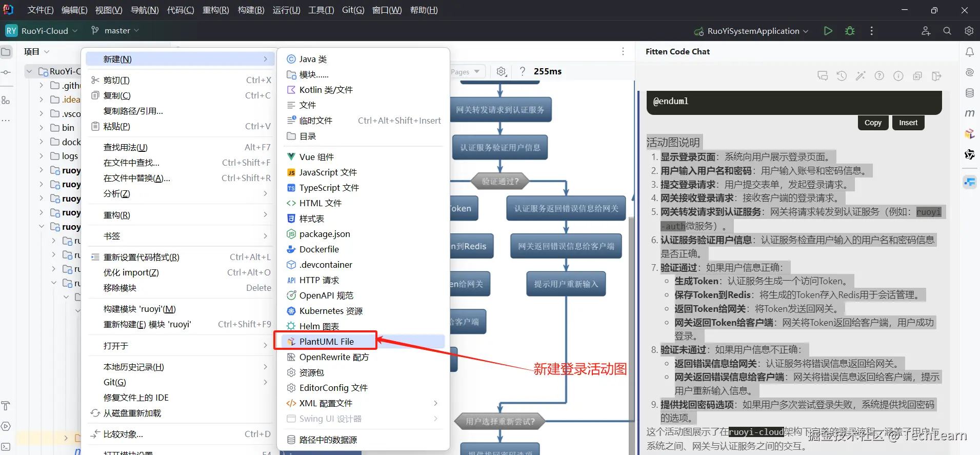This screenshot has width=980, height=455.
Task: Start debugging with the bug icon
Action: 850,31
